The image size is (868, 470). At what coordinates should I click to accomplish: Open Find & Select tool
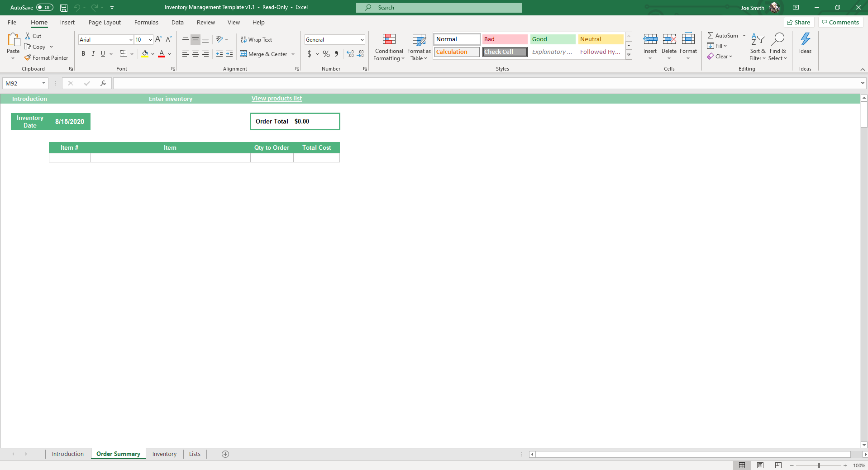tap(778, 47)
